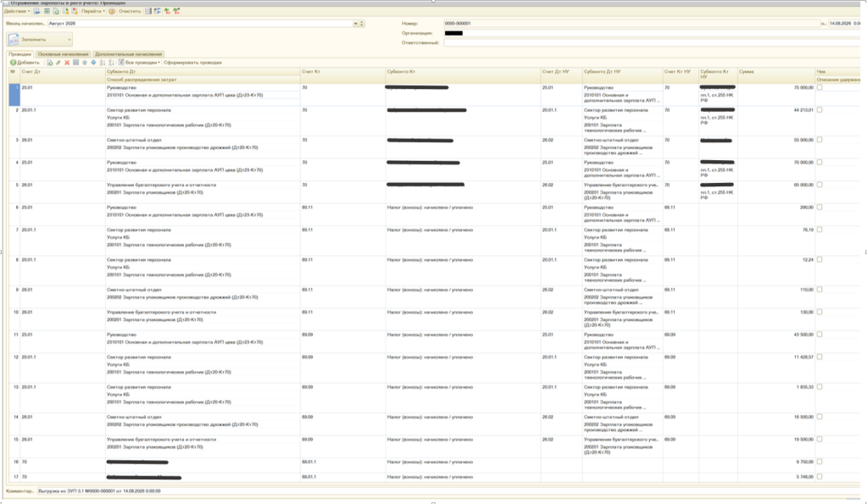Open the Все проводки filter dropdown
The width and height of the screenshot is (867, 504).
(x=142, y=63)
